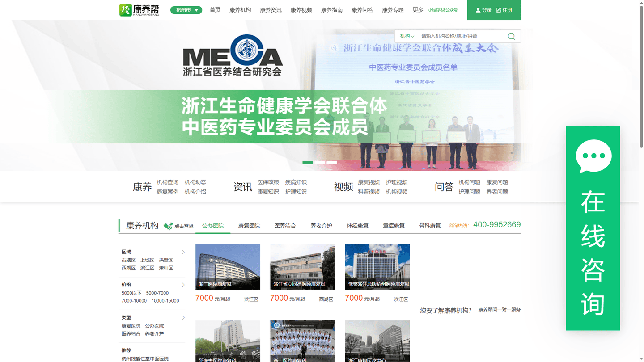Viewport: 644px width, 362px height.
Task: Click the 机构动态 link
Action: pos(195,182)
